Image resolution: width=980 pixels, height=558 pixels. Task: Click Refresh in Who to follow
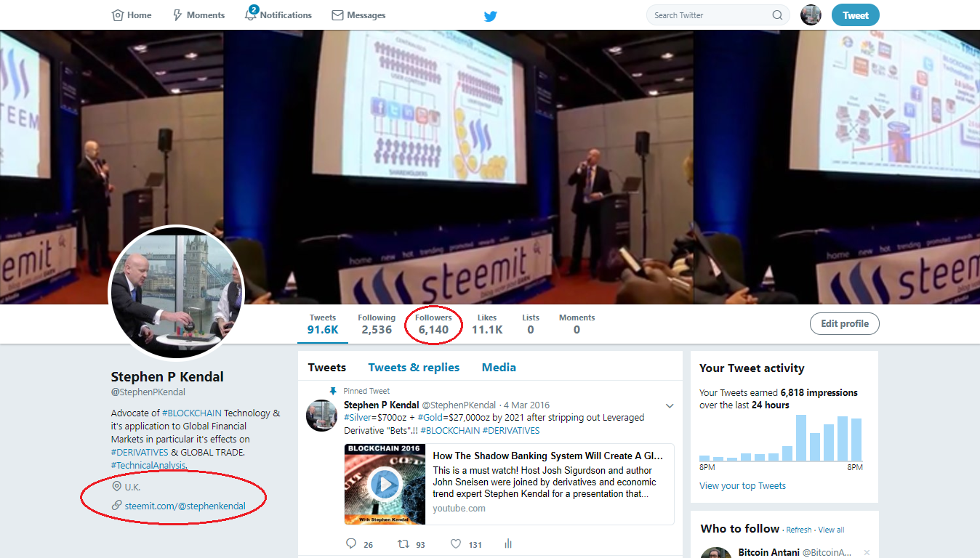coord(799,530)
